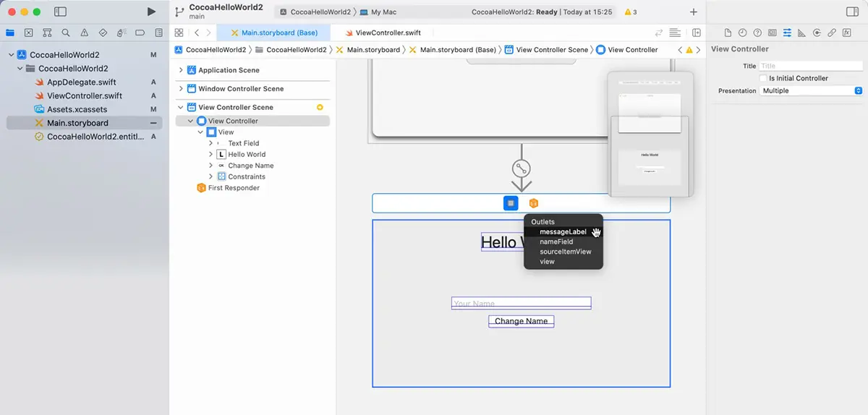The width and height of the screenshot is (868, 415).
Task: Select Assets.xcassets in navigator
Action: [77, 109]
